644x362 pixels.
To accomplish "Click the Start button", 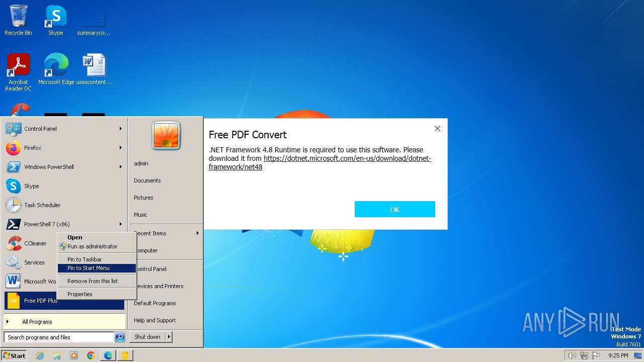I will [14, 355].
